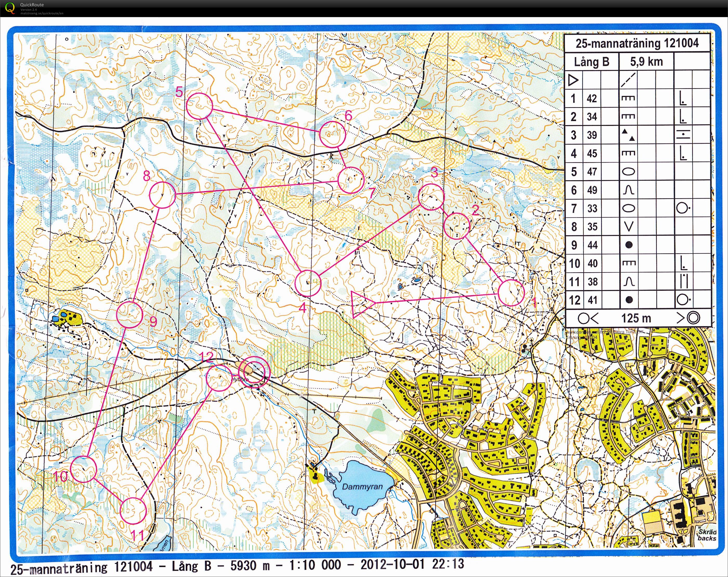Click the 'between' position symbol in row 3
The width and height of the screenshot is (728, 577).
[x=683, y=135]
